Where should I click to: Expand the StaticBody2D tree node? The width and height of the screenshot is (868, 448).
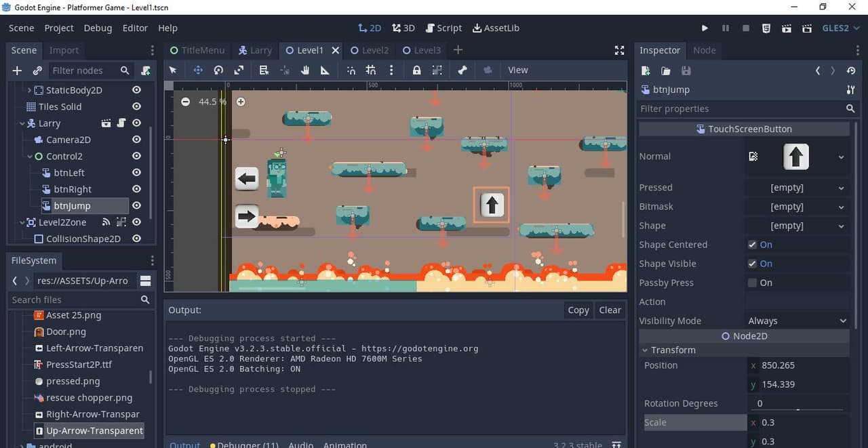29,89
